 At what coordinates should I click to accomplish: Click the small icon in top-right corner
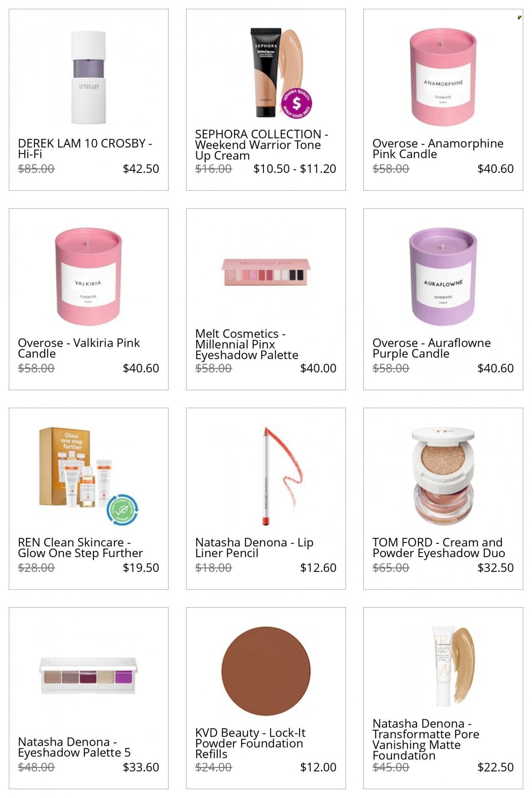coord(519,17)
